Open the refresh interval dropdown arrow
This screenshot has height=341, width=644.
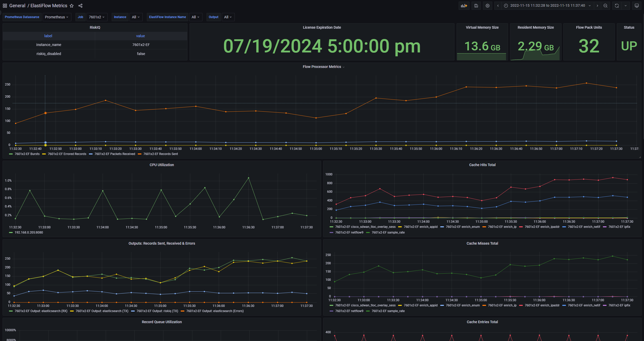[x=625, y=6]
